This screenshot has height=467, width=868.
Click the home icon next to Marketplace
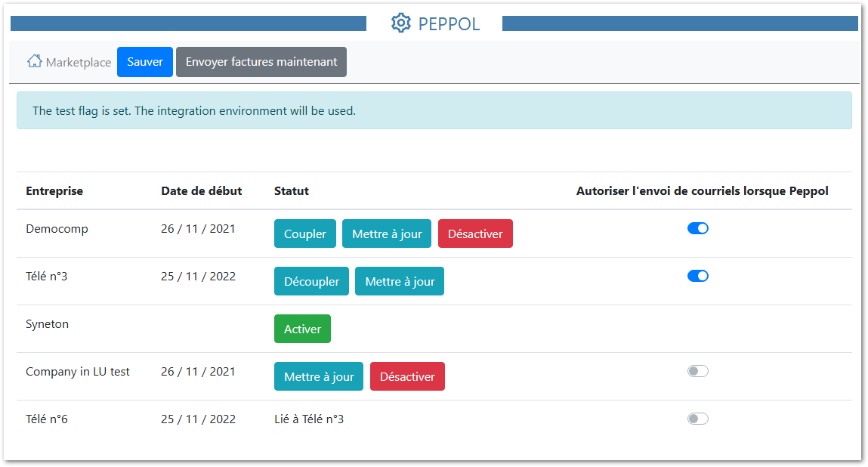33,60
